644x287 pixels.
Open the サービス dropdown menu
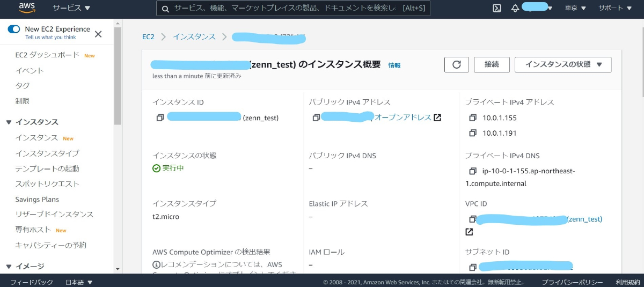71,8
